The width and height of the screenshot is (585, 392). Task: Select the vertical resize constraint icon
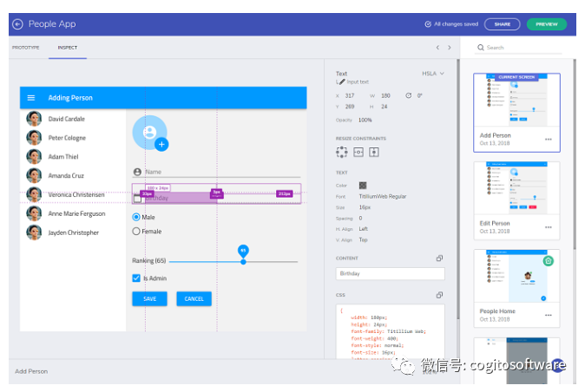pos(374,152)
